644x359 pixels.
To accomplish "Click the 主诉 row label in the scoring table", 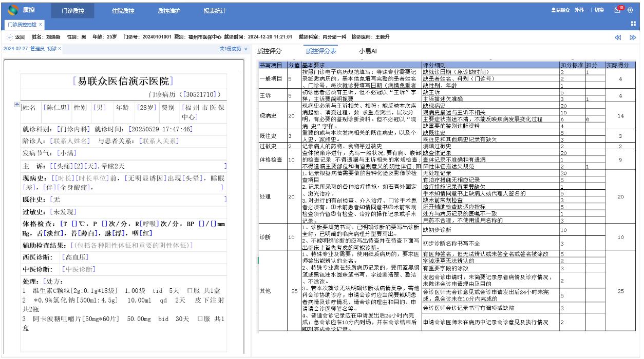I will 266,95.
